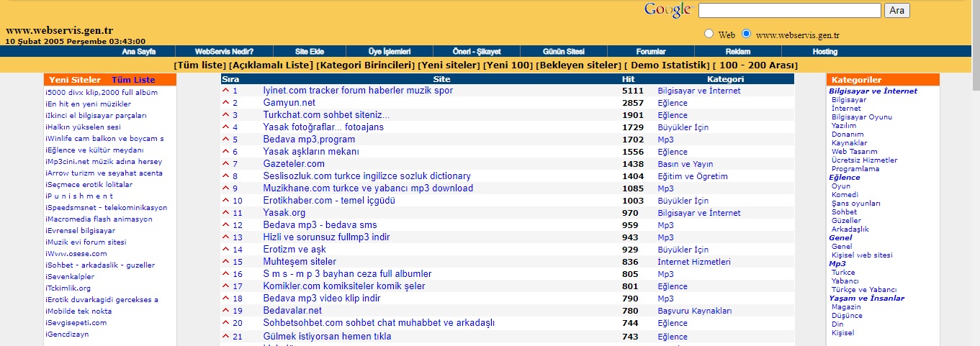The height and width of the screenshot is (346, 980).
Task: Open i5000 divx klip new site link
Action: [x=102, y=93]
